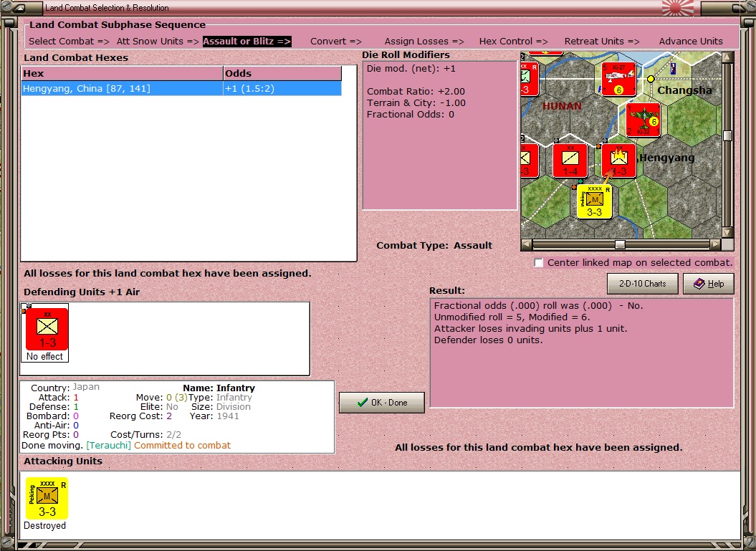Click the rising sun flag icon

pos(677,8)
